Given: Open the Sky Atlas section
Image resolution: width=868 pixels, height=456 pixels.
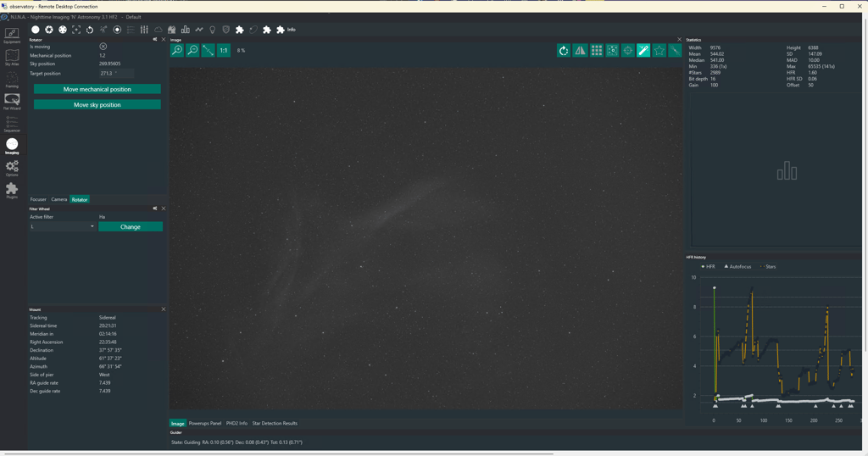Looking at the screenshot, I should point(12,58).
